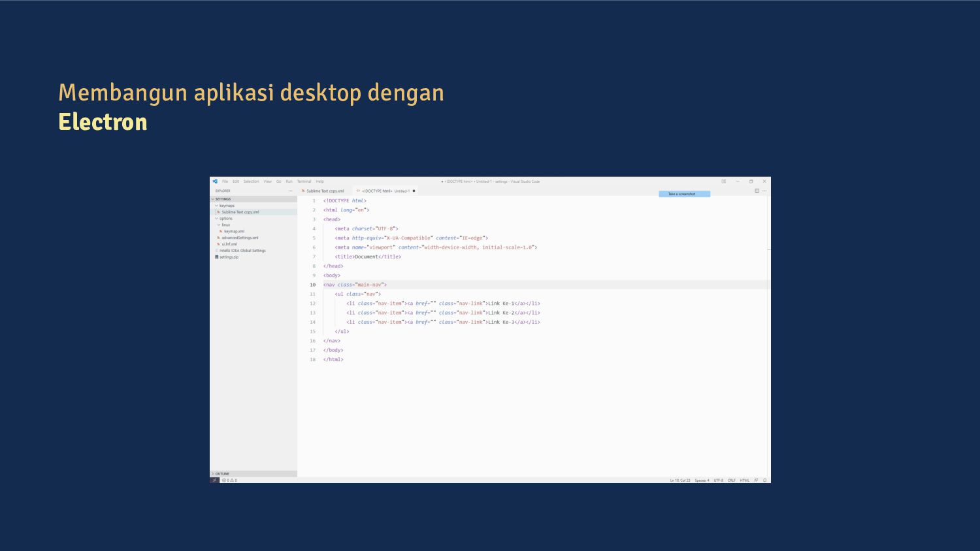Screen dimensions: 980x551
Task: Click Ln 10, Col 23 cursor position
Action: [x=680, y=480]
